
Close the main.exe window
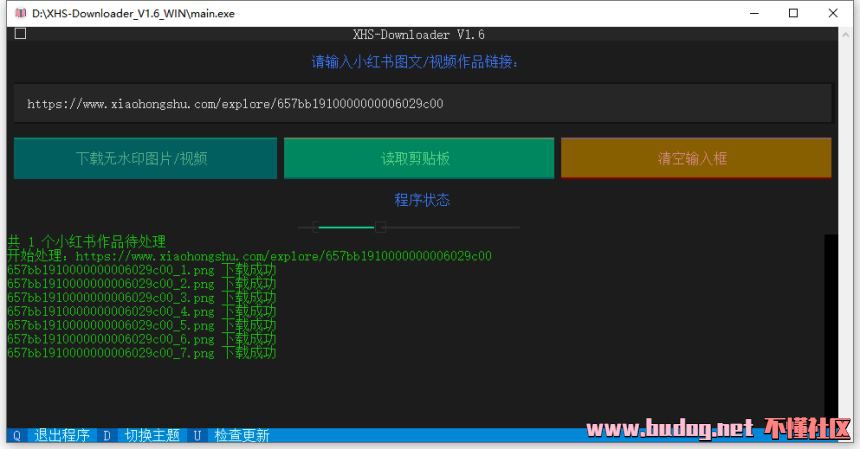click(833, 13)
